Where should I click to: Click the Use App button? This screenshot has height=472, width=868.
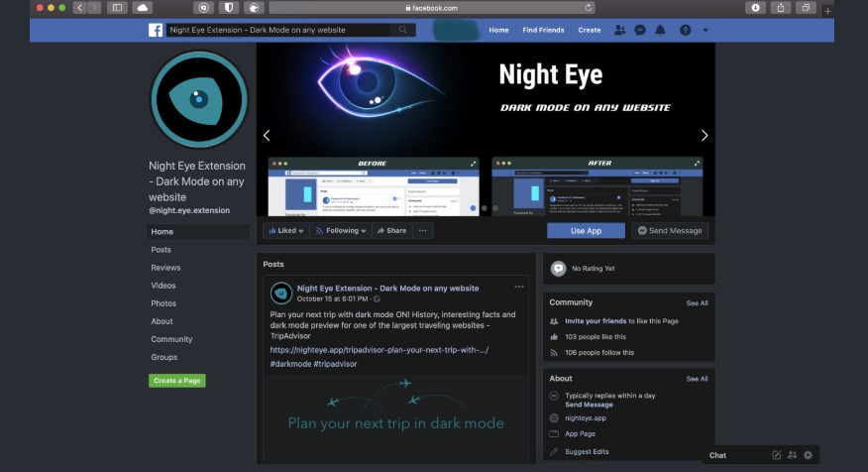[586, 230]
